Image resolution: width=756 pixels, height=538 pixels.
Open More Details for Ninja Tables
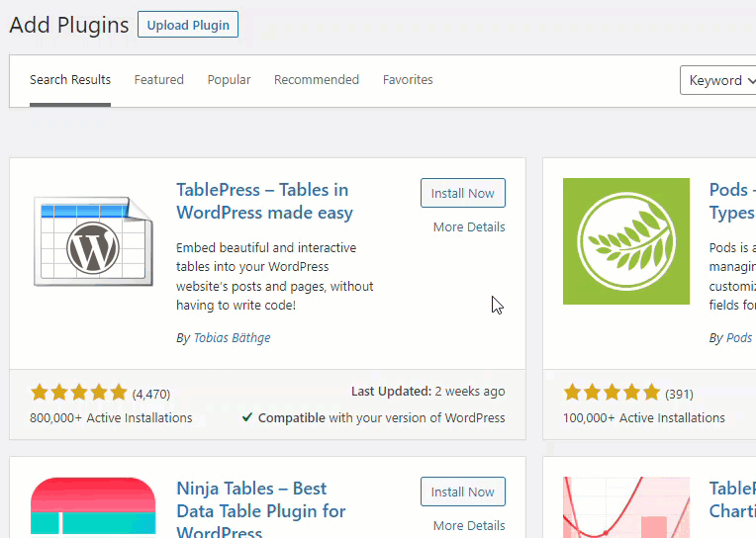(469, 526)
